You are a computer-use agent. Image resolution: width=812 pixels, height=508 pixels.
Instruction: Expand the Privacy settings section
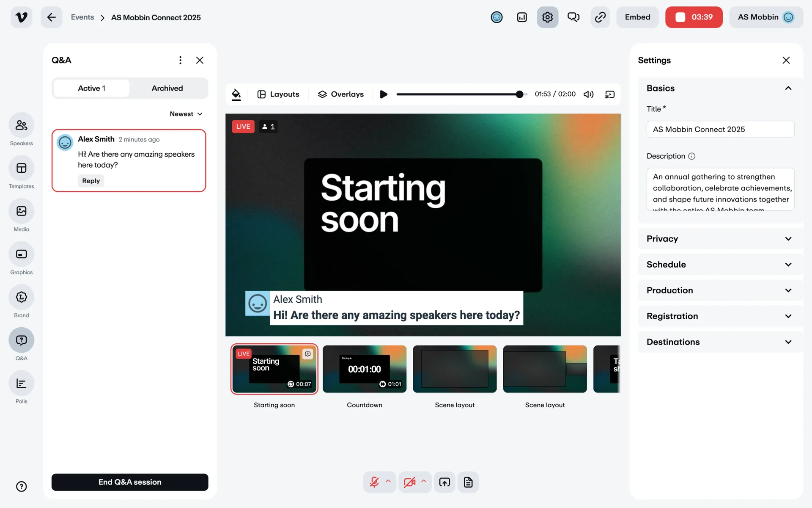pos(719,239)
